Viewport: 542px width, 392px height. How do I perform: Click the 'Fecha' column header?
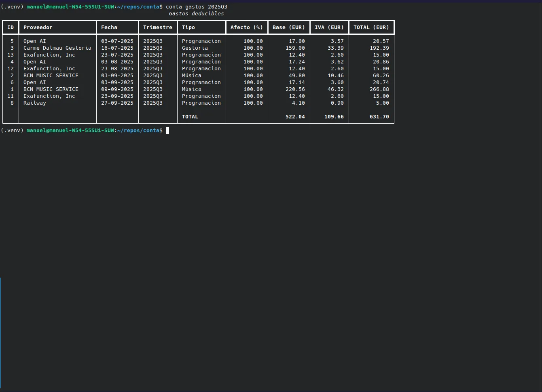[109, 27]
